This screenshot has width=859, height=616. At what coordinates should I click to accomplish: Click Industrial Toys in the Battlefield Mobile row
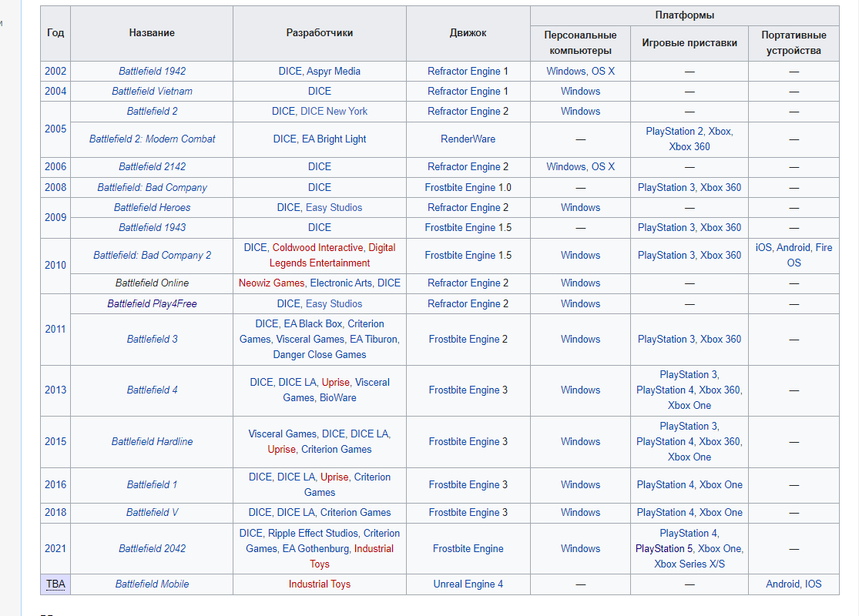point(320,584)
